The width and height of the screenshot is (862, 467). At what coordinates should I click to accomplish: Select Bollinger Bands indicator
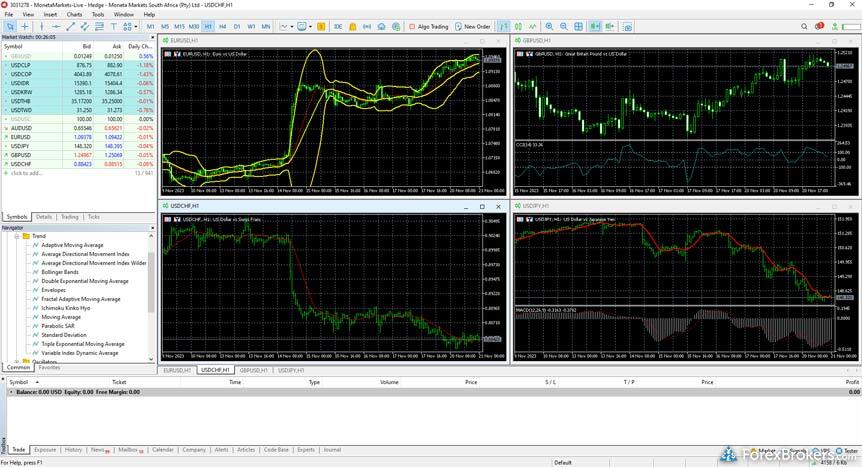click(60, 272)
